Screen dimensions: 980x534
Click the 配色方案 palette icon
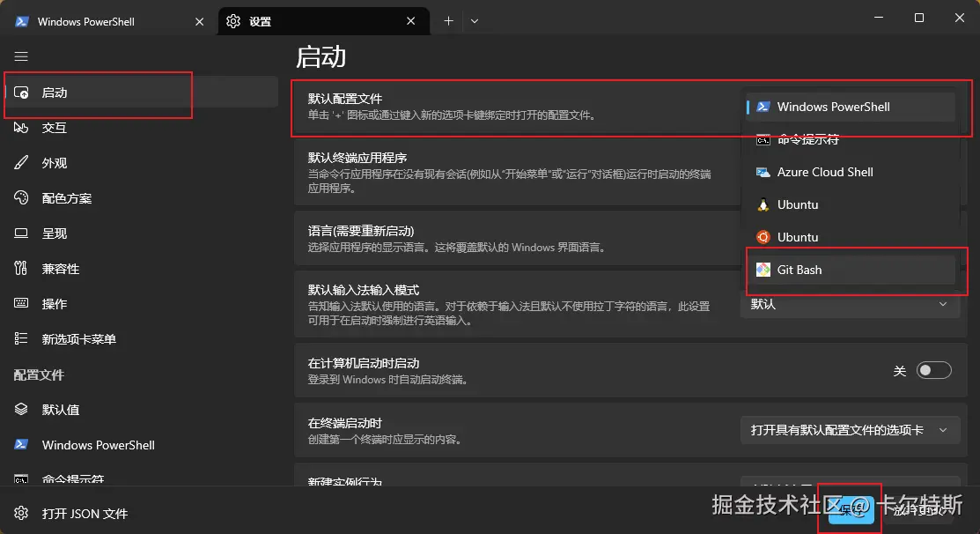21,197
